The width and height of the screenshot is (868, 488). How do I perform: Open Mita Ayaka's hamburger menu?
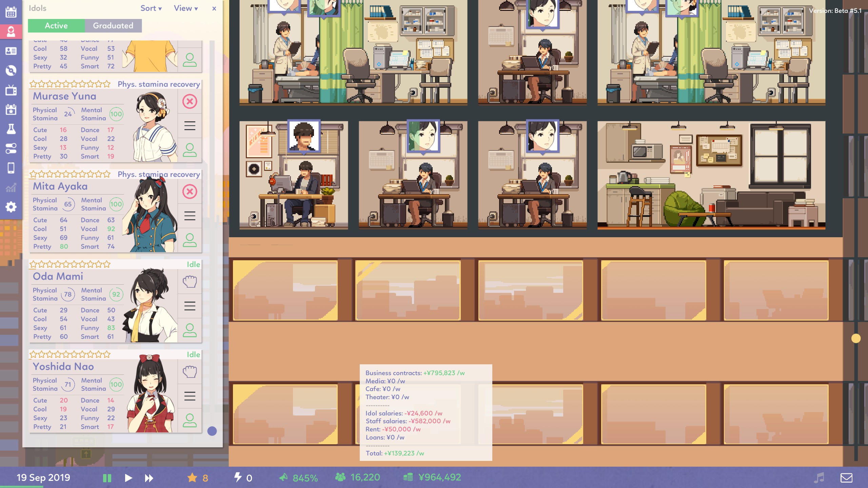190,216
